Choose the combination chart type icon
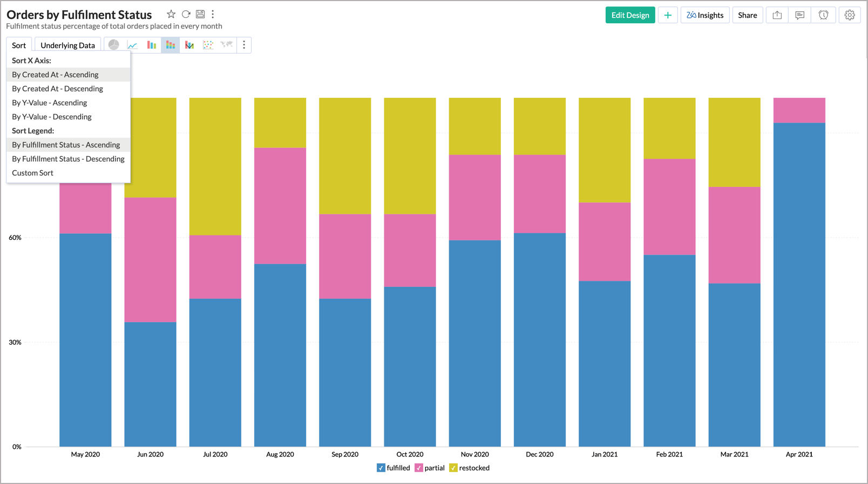This screenshot has width=868, height=484. tap(189, 45)
